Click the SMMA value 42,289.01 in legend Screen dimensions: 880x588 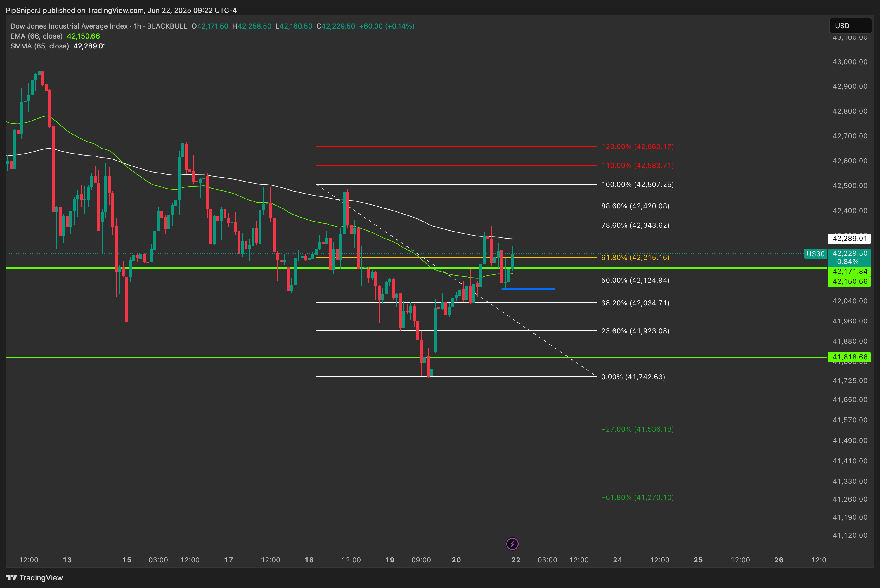tap(90, 46)
